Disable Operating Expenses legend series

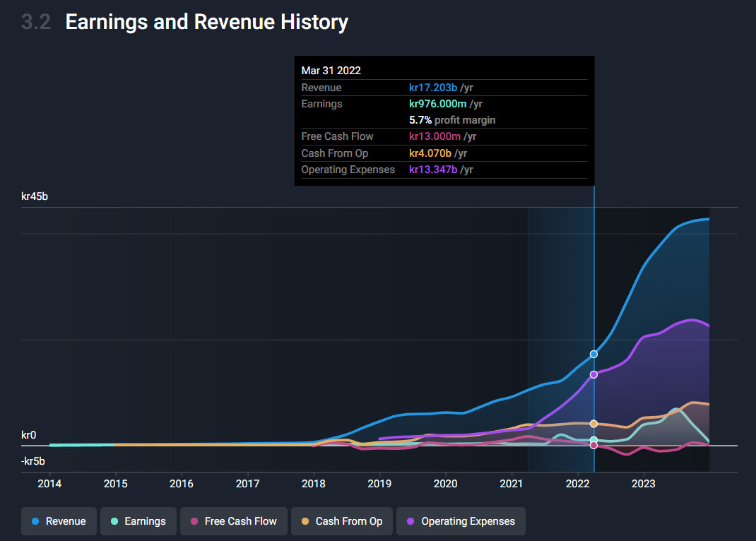(461, 521)
